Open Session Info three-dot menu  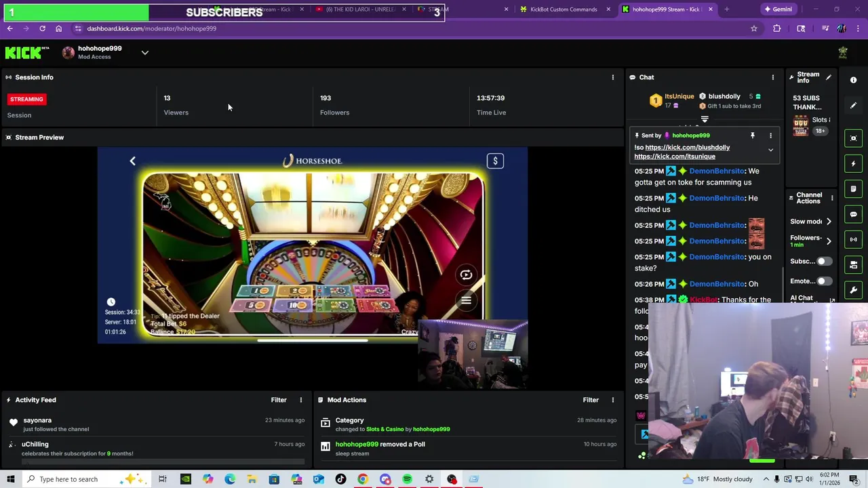coord(612,77)
